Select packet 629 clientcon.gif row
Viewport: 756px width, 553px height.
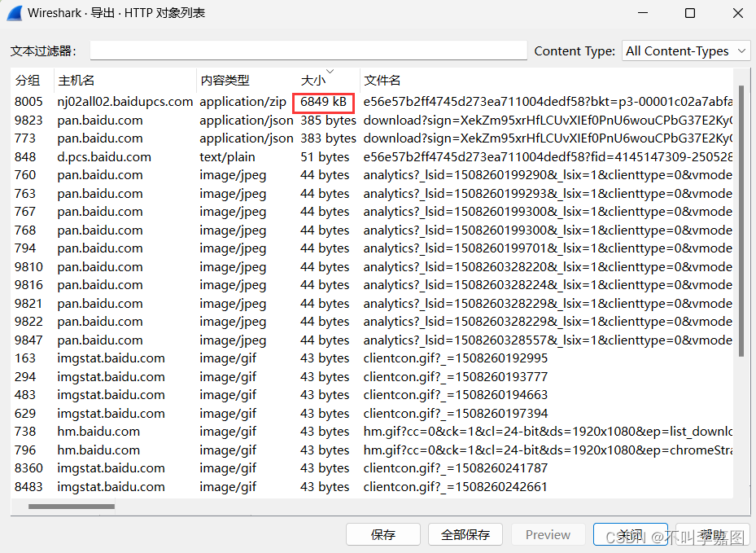coord(372,413)
